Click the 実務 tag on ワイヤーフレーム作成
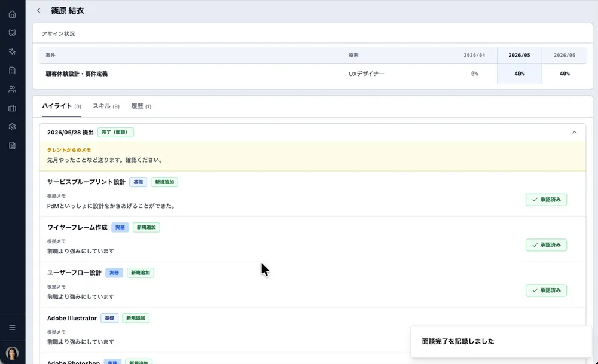Viewport: 598px width, 364px height. click(120, 227)
